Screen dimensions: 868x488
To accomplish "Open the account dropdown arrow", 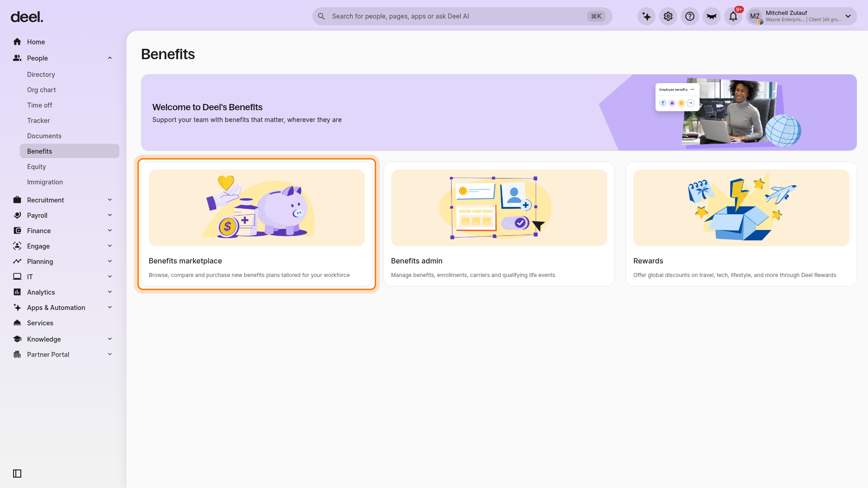I will point(848,16).
